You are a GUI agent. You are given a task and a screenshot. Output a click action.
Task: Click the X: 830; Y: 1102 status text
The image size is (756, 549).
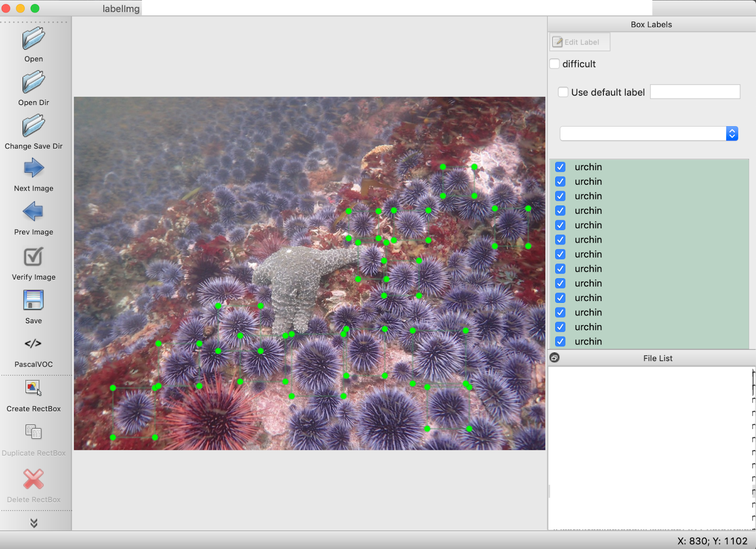713,541
